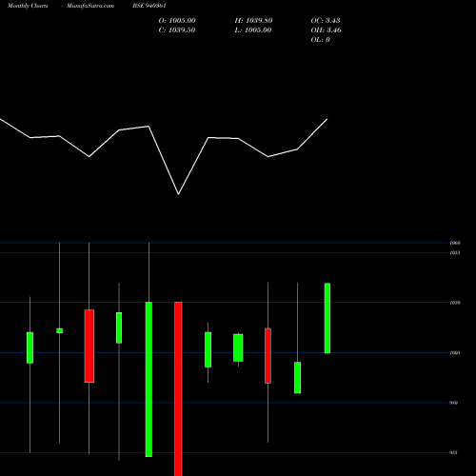The height and width of the screenshot is (476, 476).
Task: Click the "OC: 3.43" readout
Action: [x=326, y=21]
